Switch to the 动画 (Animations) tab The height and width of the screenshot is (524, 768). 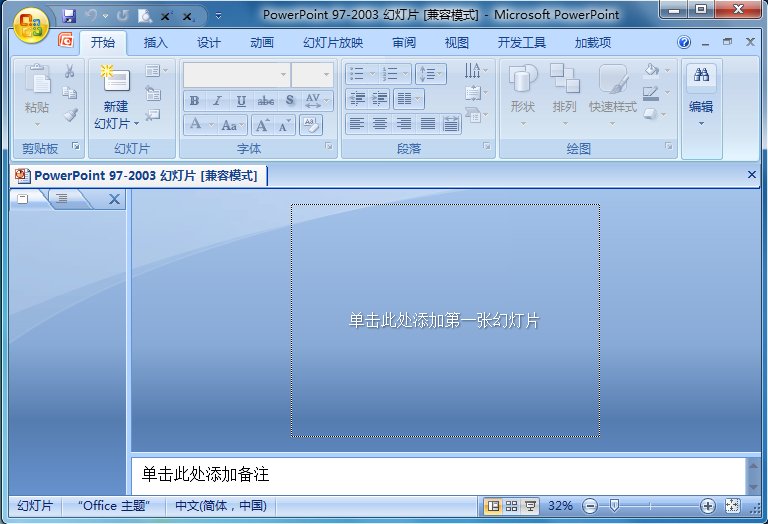point(262,43)
